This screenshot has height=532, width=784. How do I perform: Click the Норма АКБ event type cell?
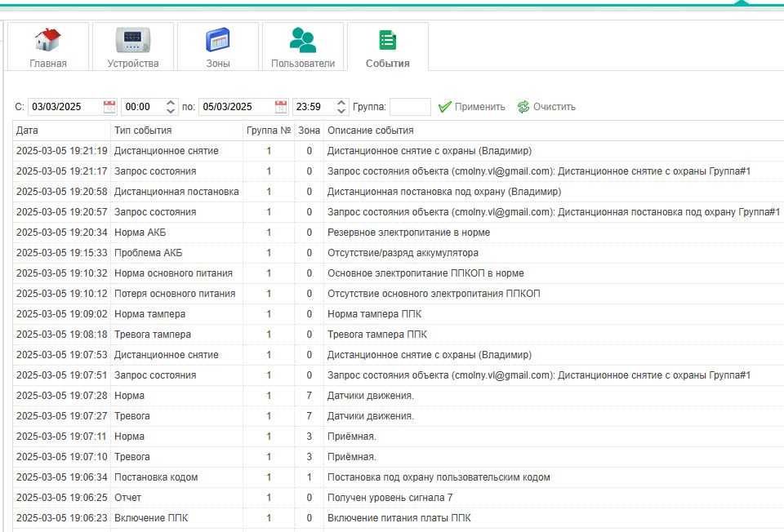176,233
